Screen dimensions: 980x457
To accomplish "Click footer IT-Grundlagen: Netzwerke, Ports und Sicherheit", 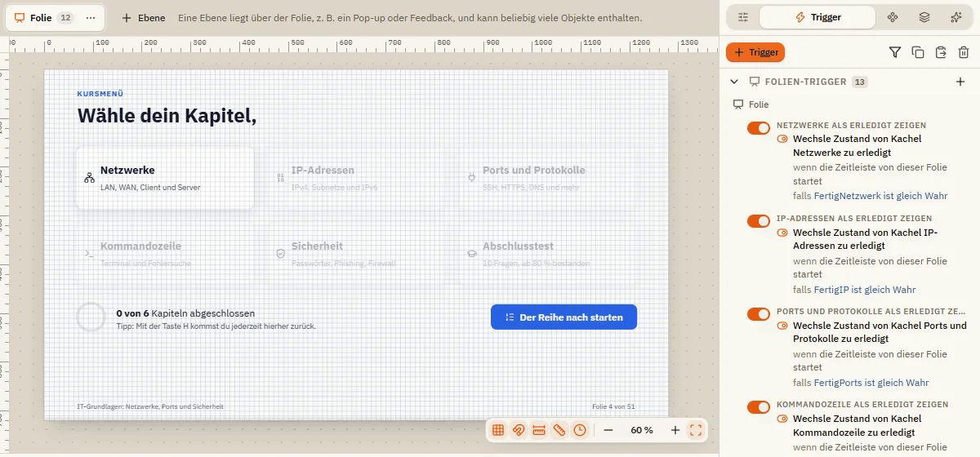I will 150,406.
